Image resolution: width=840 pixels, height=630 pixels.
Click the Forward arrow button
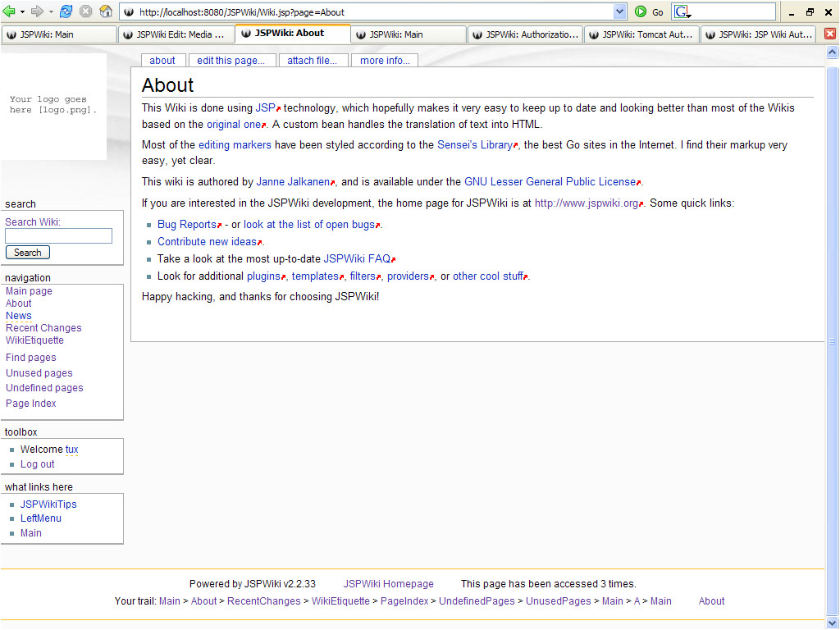pos(37,11)
